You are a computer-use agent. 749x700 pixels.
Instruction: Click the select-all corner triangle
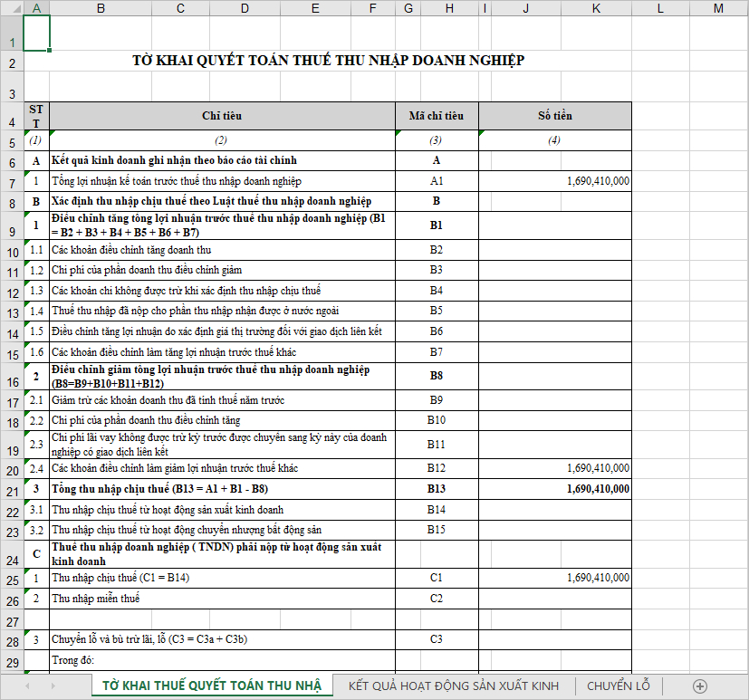click(11, 8)
